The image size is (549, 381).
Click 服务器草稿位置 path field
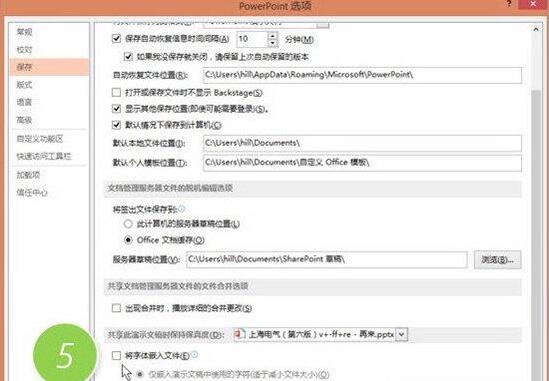click(327, 259)
